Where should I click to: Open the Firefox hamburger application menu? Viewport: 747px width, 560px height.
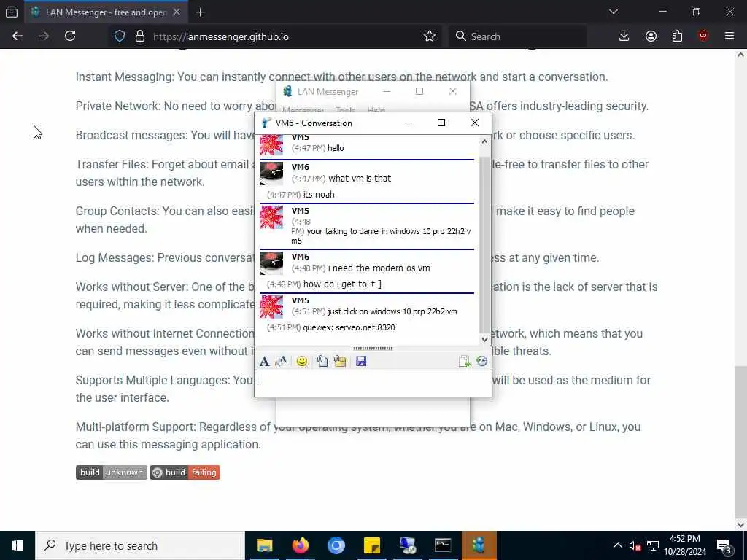[x=729, y=36]
